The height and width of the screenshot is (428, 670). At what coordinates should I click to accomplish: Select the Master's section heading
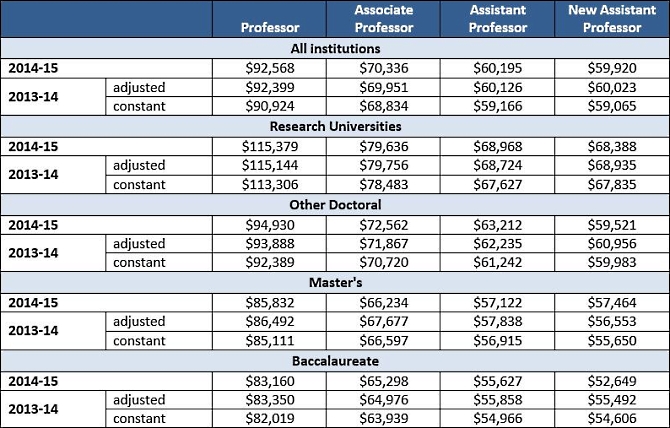point(335,284)
